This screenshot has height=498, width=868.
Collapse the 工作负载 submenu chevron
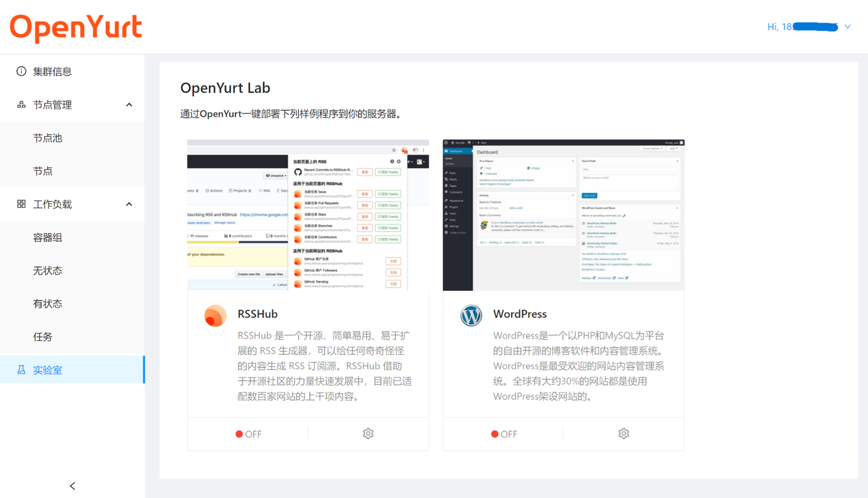point(129,204)
